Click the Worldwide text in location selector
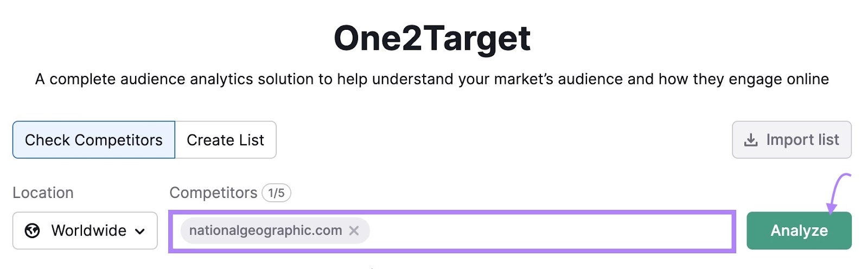 click(x=88, y=231)
